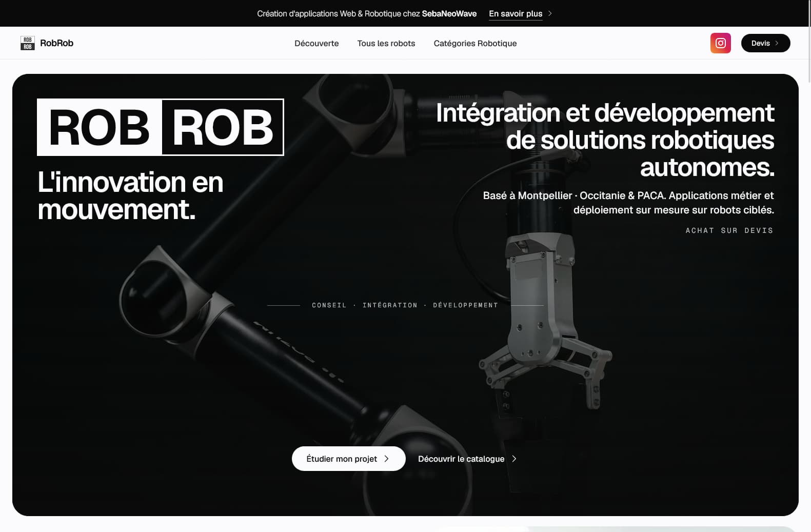This screenshot has height=532, width=811.
Task: Click the Intégration et développement headline
Action: coord(605,140)
